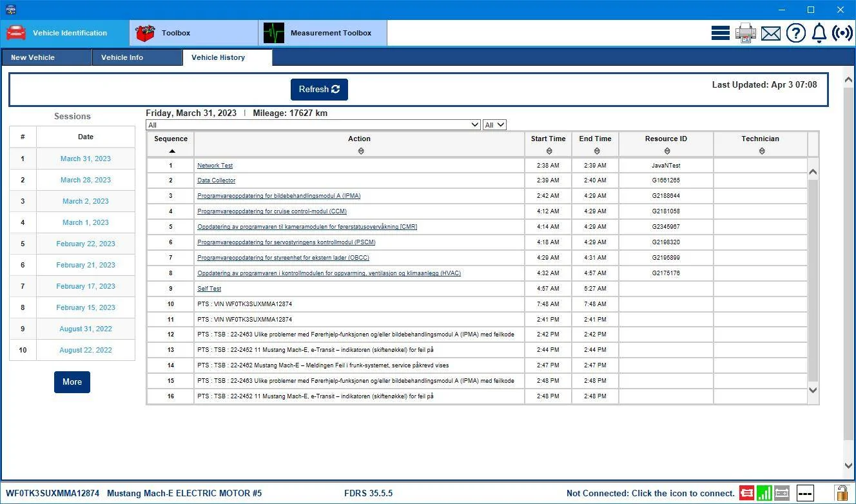Click the red vehicle connection icon in status bar
Image resolution: width=856 pixels, height=504 pixels.
pyautogui.click(x=746, y=493)
